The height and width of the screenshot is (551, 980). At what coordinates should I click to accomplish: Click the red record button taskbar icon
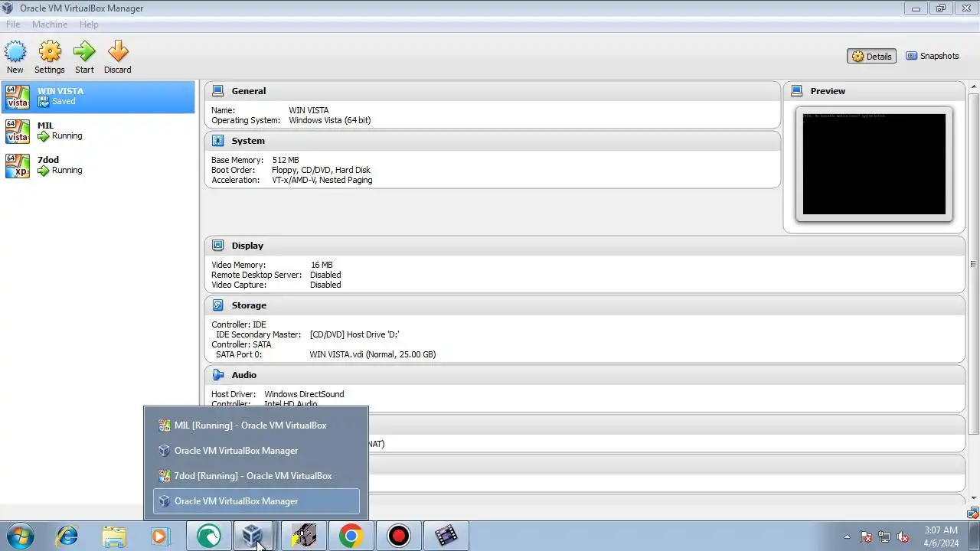[398, 536]
